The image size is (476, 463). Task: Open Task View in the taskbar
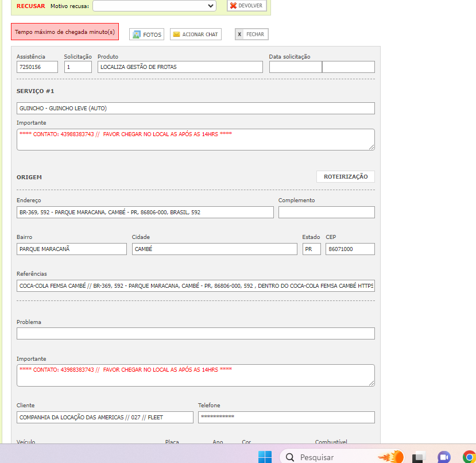click(419, 457)
